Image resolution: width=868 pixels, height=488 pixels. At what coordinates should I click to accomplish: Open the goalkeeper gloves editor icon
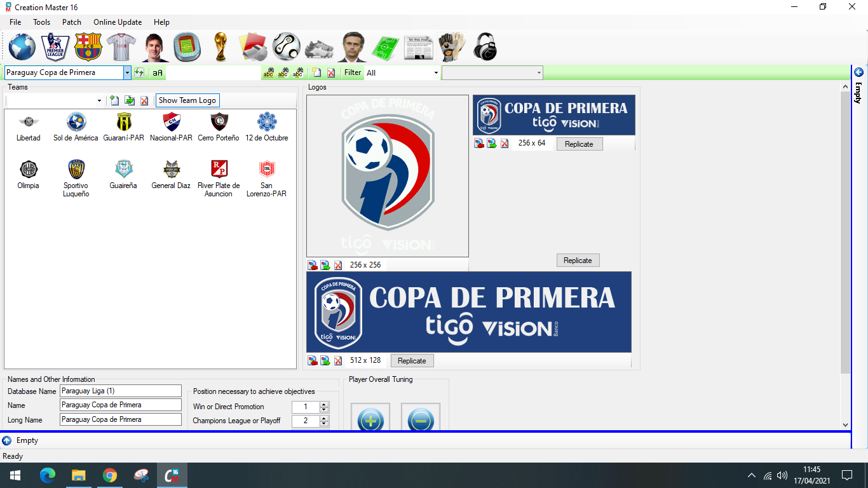pos(452,47)
